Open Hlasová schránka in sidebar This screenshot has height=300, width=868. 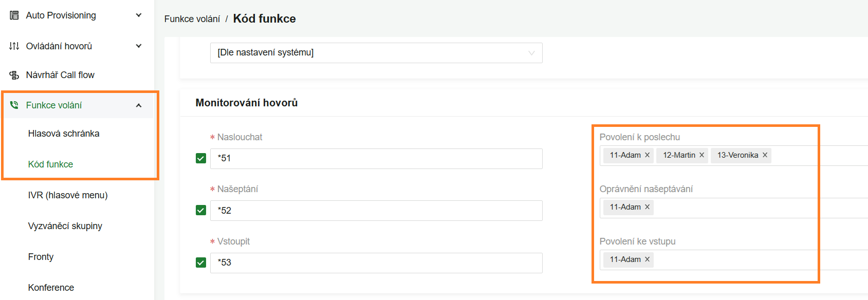(x=64, y=134)
